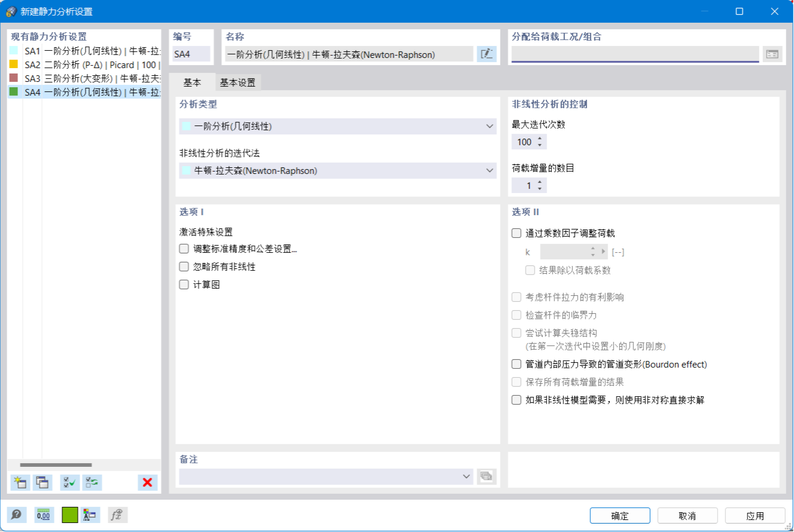The image size is (794, 532).
Task: Toggle 检查杆件的临界力 checkbox
Action: pos(517,315)
